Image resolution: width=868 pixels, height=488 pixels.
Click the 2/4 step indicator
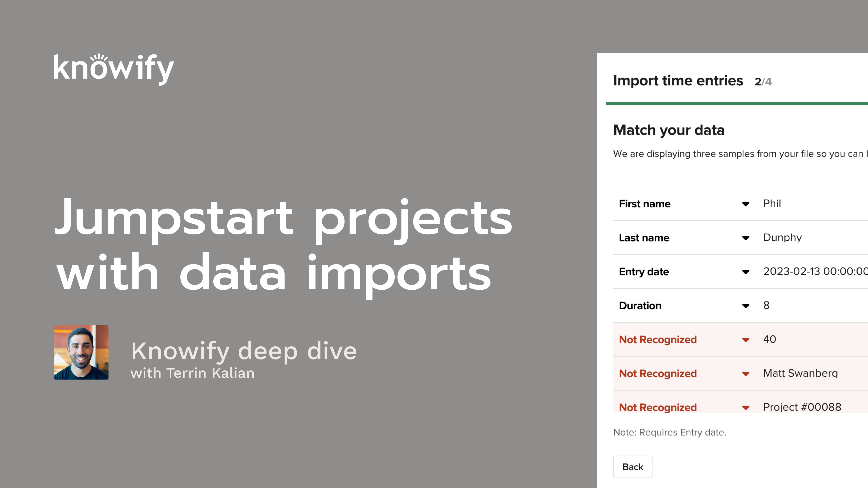pyautogui.click(x=763, y=82)
